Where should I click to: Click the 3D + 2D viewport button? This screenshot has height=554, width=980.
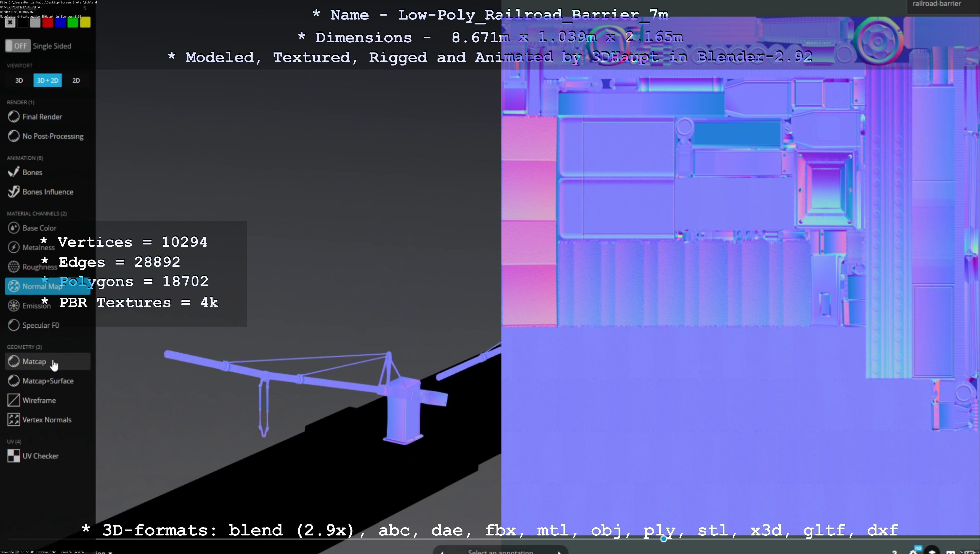click(x=47, y=80)
